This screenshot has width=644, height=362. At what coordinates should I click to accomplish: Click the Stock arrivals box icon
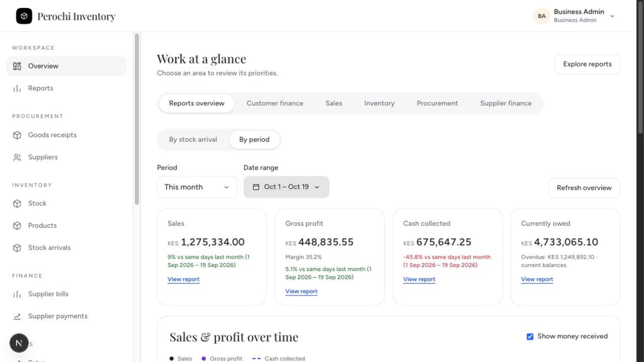pyautogui.click(x=17, y=248)
